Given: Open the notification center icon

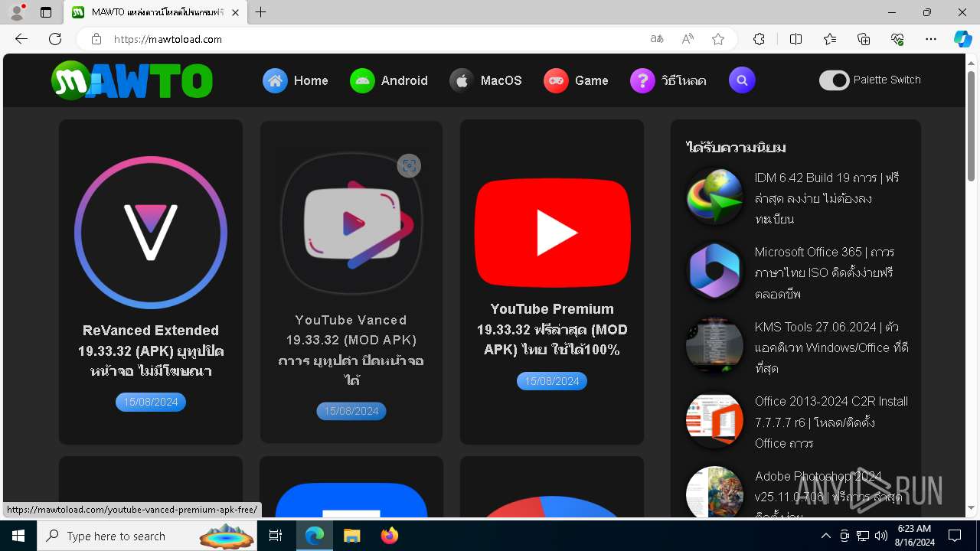Looking at the screenshot, I should point(955,536).
